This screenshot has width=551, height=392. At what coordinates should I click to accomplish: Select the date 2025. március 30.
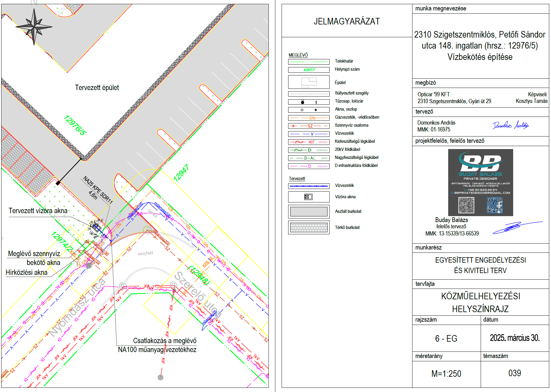coord(515,338)
